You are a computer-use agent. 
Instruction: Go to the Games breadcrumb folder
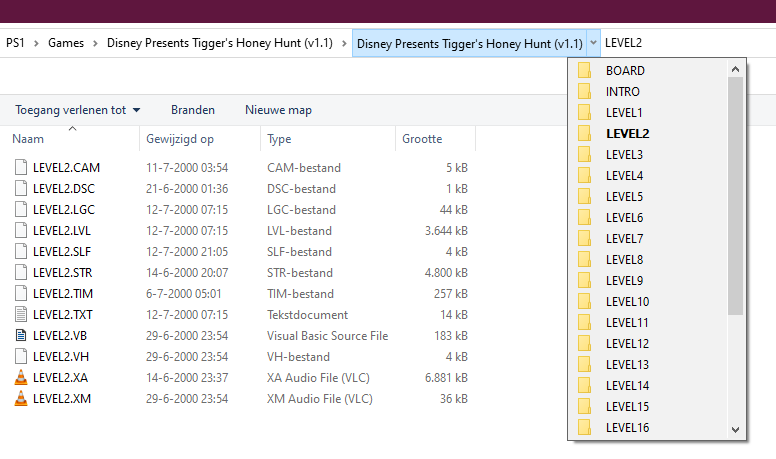pyautogui.click(x=66, y=43)
